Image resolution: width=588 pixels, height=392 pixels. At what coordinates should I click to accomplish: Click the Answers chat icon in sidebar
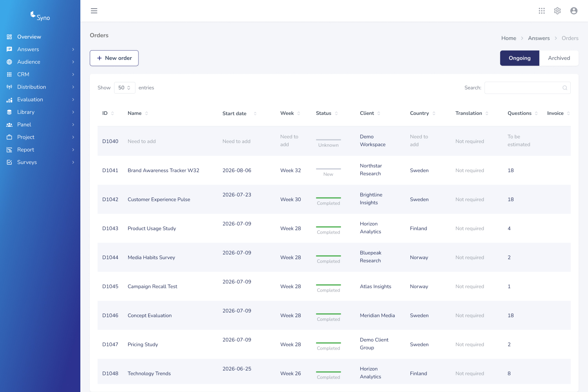9,49
